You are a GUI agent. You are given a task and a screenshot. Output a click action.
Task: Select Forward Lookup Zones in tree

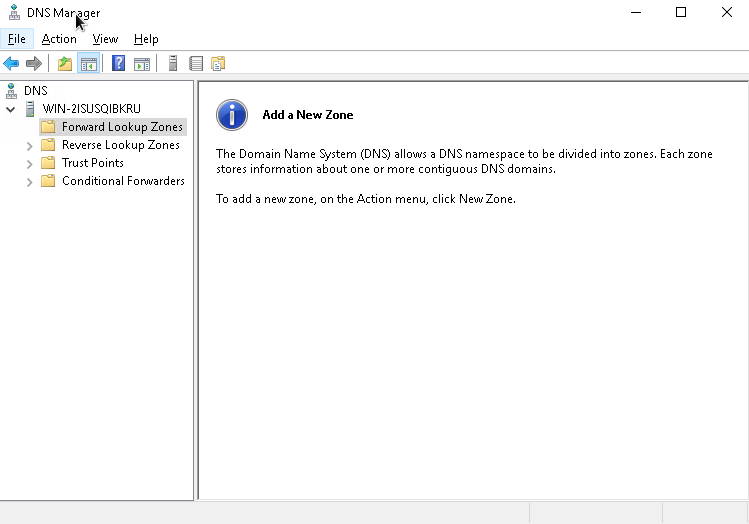pyautogui.click(x=122, y=127)
